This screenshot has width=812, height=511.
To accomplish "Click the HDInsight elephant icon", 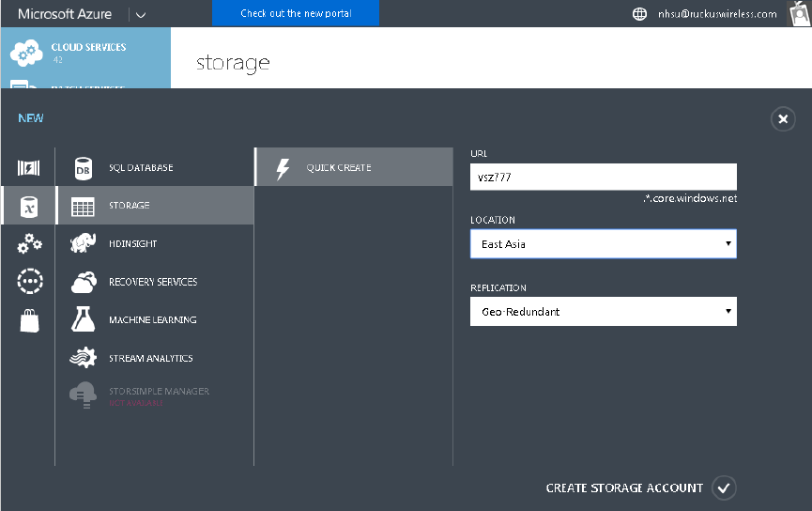I will click(83, 243).
